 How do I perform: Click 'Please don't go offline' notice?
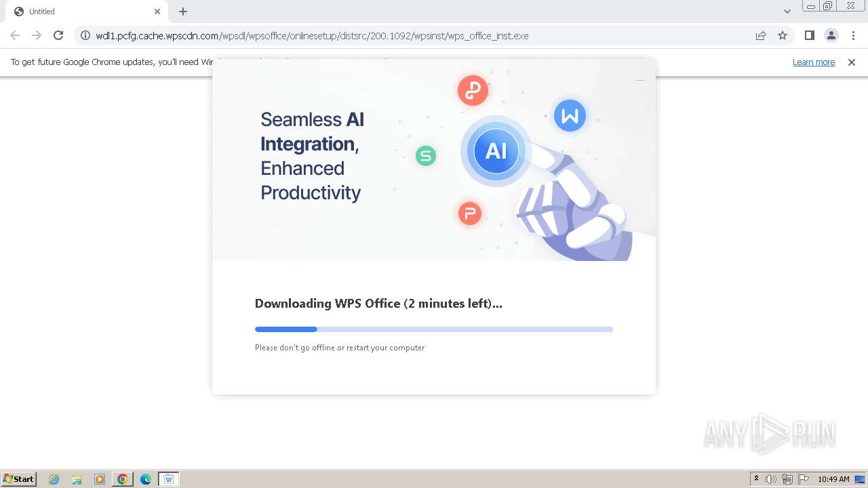click(340, 348)
